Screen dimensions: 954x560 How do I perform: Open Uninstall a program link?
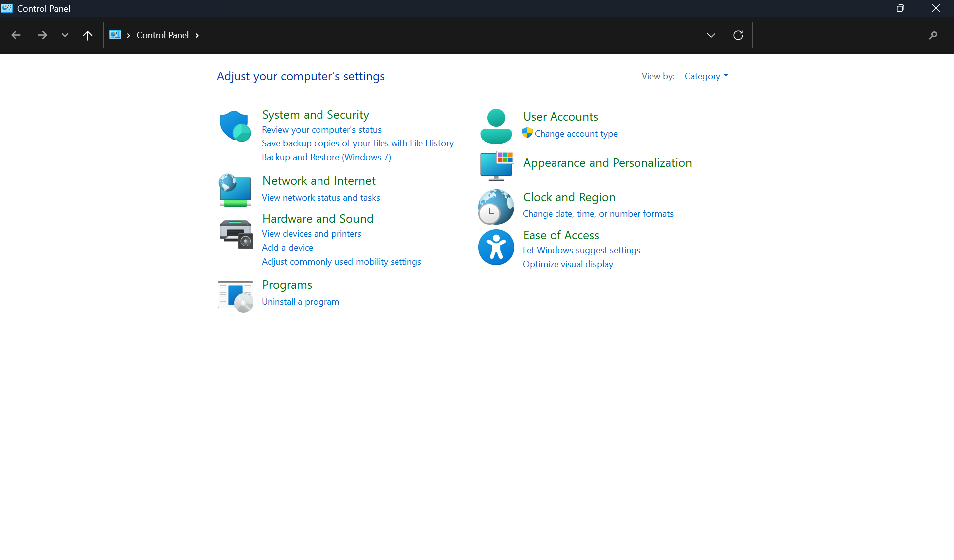click(x=300, y=302)
